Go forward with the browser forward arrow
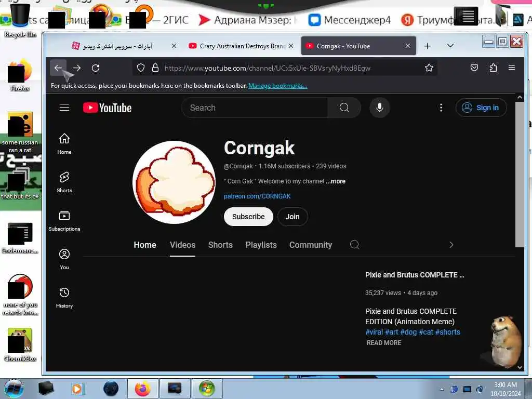Image resolution: width=532 pixels, height=399 pixels. (x=77, y=68)
